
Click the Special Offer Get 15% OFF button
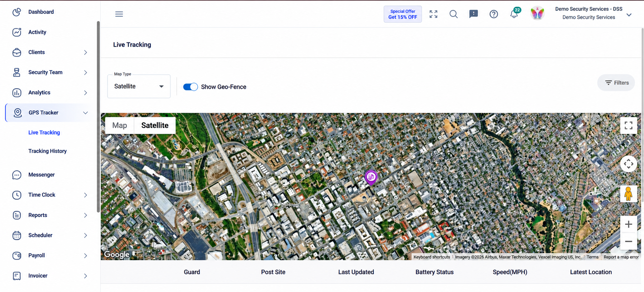coord(402,14)
